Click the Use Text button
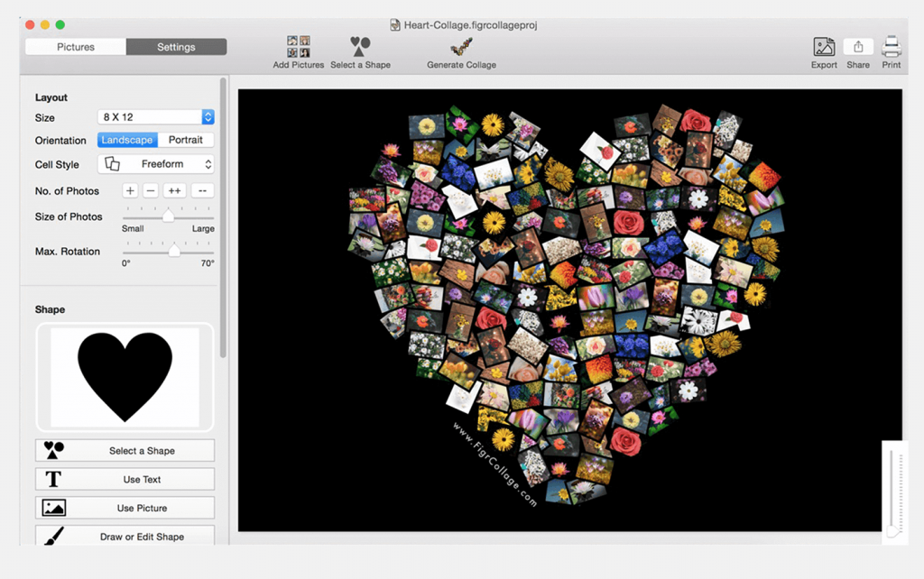Viewport: 924px width, 579px height. 125,480
